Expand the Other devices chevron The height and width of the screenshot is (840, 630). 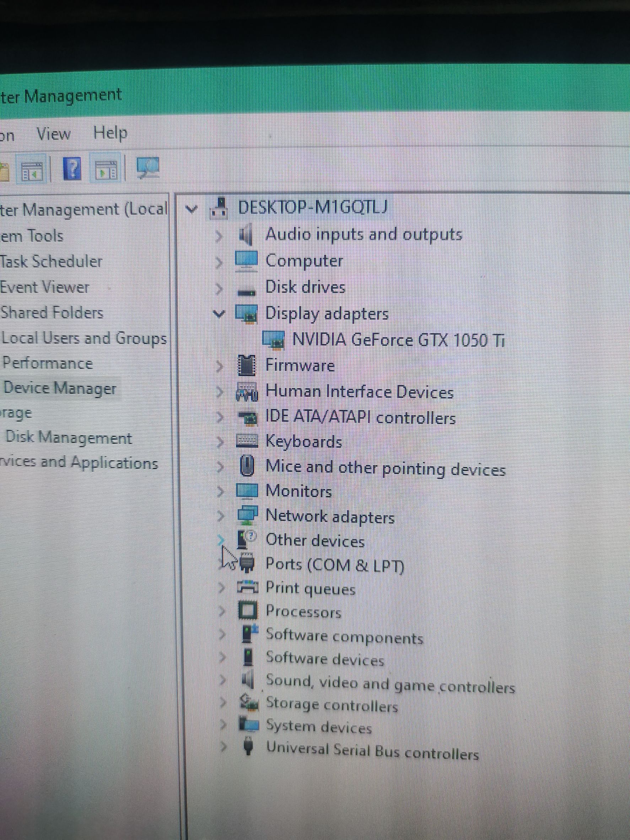pyautogui.click(x=221, y=541)
